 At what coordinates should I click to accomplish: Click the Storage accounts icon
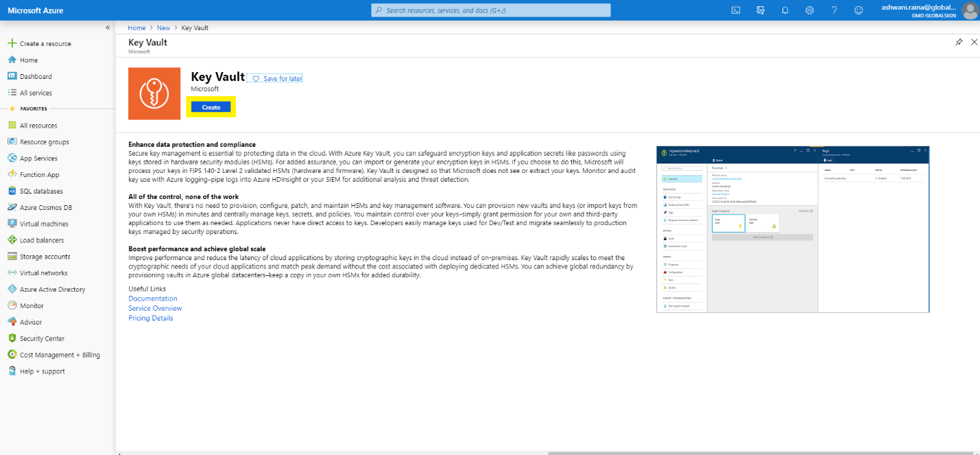[12, 257]
